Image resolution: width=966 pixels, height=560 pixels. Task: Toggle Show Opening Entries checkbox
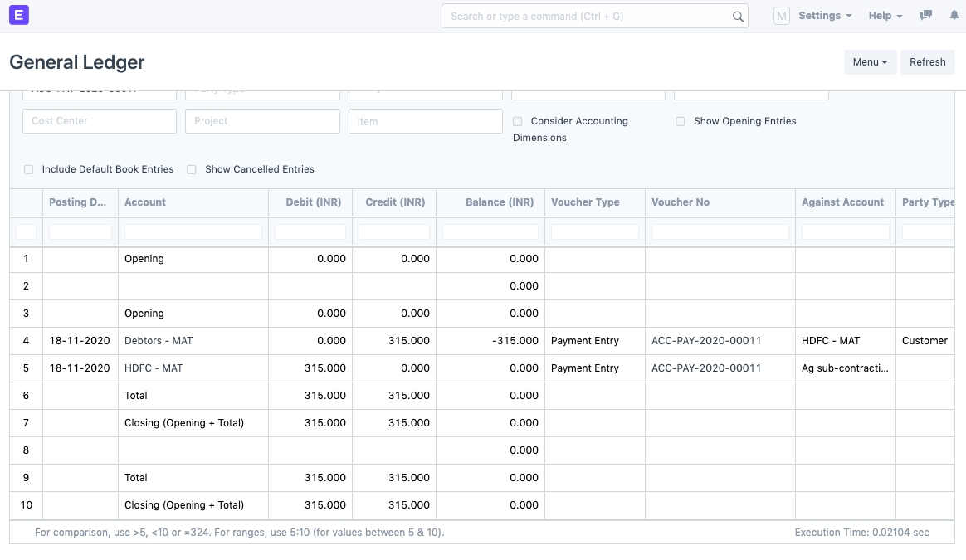point(681,121)
